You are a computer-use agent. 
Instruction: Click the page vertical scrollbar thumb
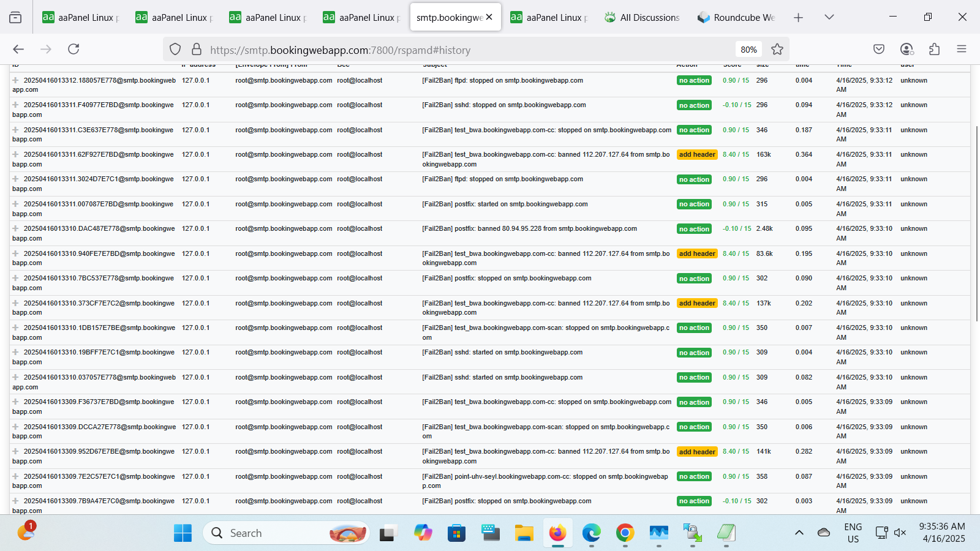pos(976,223)
